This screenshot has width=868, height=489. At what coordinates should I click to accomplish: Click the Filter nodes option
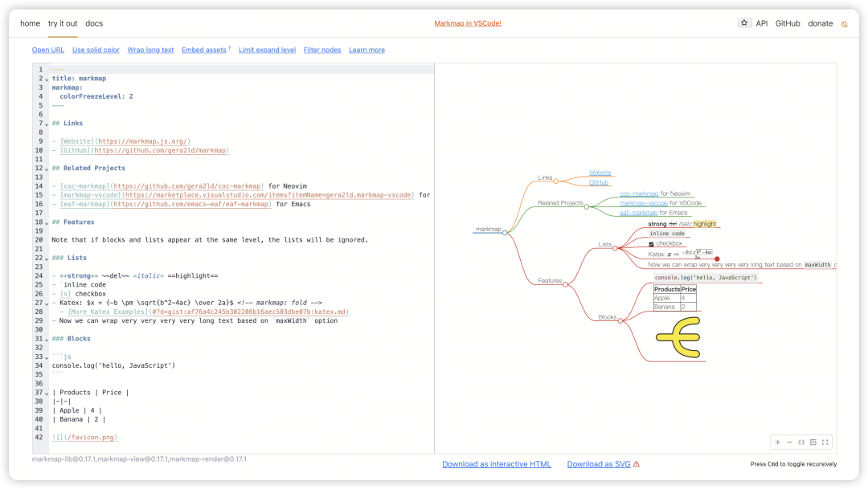point(322,50)
